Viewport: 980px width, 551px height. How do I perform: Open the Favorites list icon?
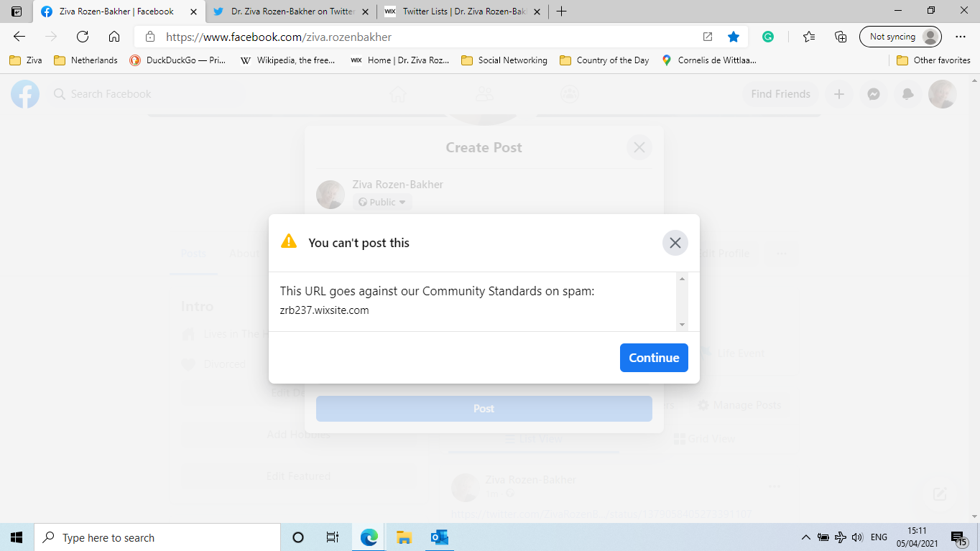coord(809,37)
